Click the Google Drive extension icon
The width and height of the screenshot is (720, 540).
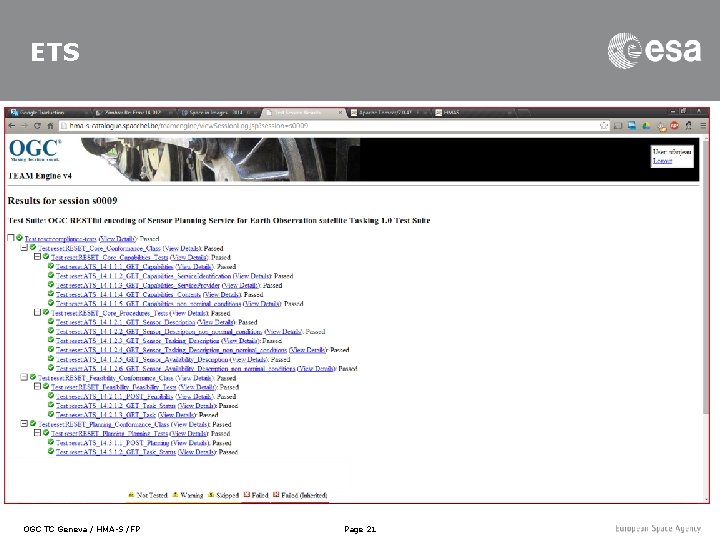[x=647, y=125]
